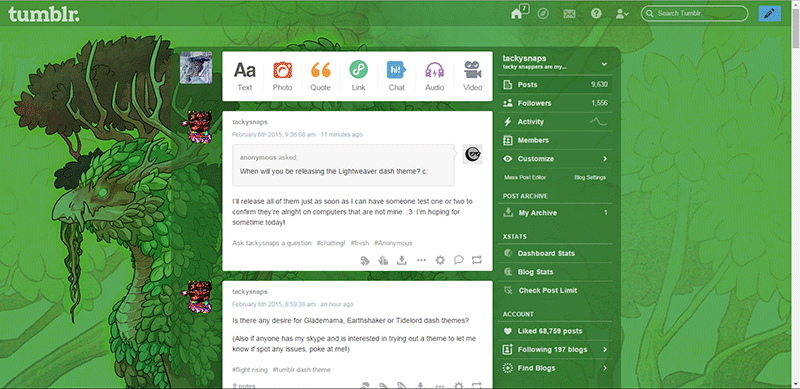Image resolution: width=800 pixels, height=389 pixels.
Task: Expand the Customize row chevron
Action: click(605, 159)
